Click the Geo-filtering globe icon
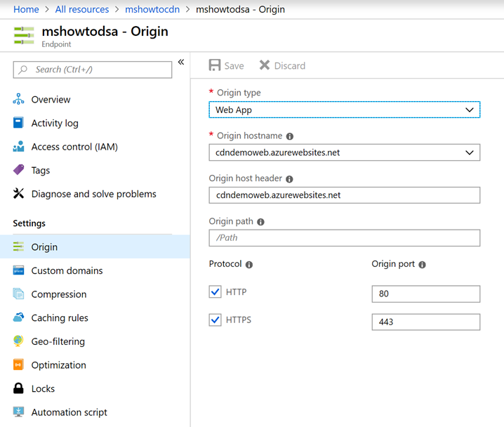Viewport: 504px width, 427px height. coord(18,341)
